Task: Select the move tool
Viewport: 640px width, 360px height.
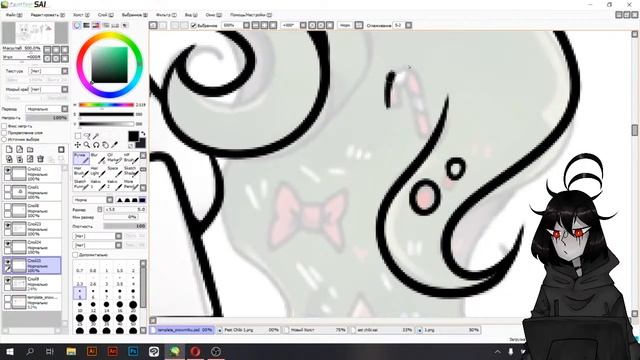Action: click(x=78, y=144)
